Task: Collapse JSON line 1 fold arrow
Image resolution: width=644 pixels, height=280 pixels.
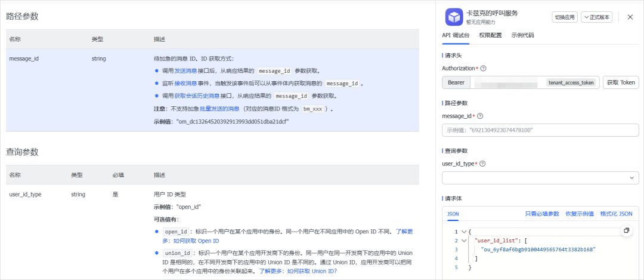Action: tap(464, 232)
